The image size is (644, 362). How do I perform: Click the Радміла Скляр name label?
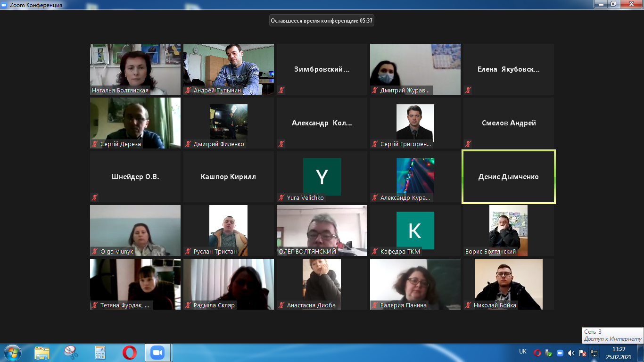214,305
